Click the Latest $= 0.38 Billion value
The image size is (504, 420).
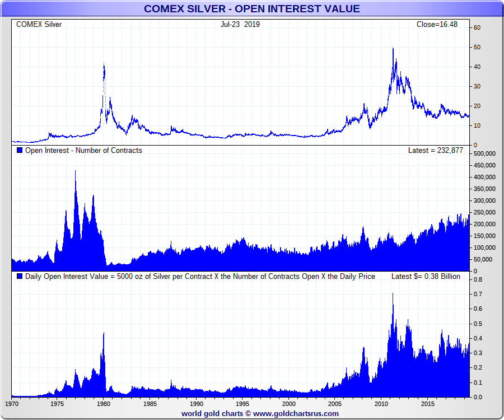pyautogui.click(x=426, y=276)
